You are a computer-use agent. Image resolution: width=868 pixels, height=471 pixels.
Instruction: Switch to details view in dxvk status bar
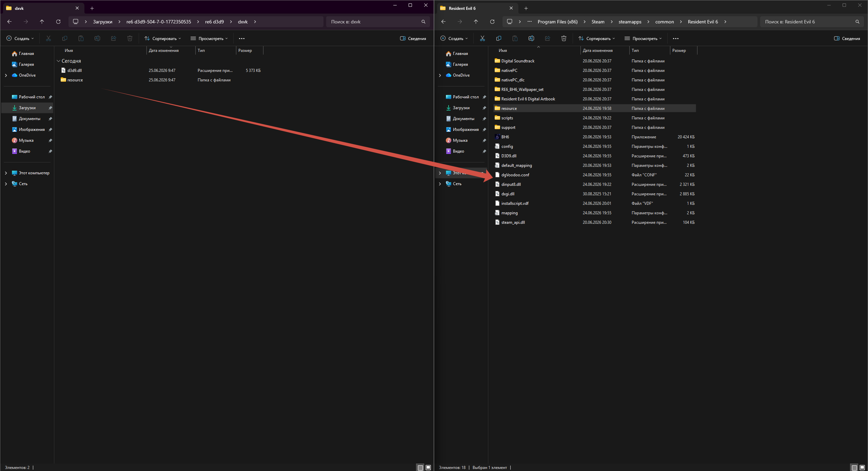420,468
